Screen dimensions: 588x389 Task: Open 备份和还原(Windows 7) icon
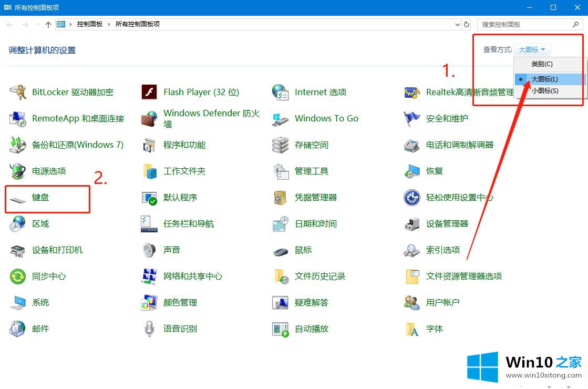(x=18, y=145)
